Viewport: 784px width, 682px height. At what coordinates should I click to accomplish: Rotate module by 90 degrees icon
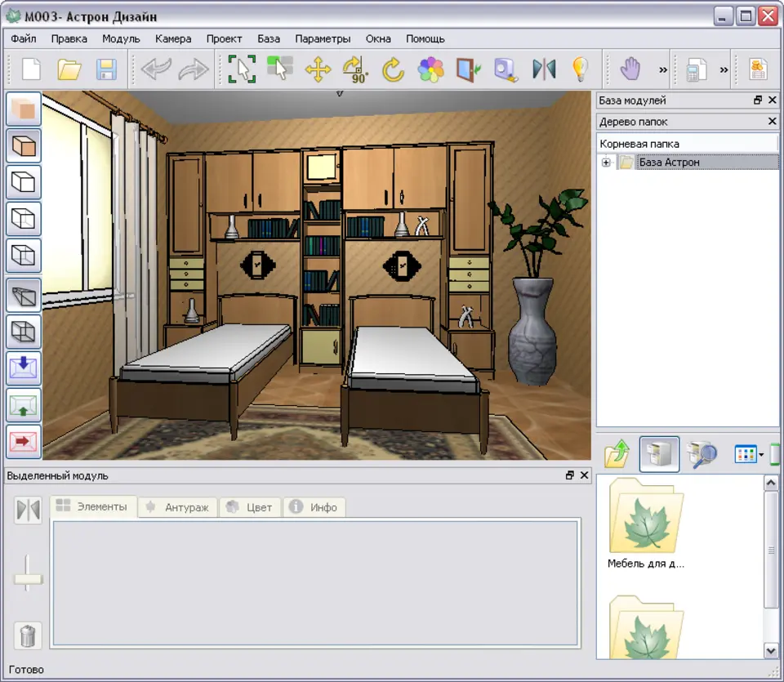coord(355,69)
